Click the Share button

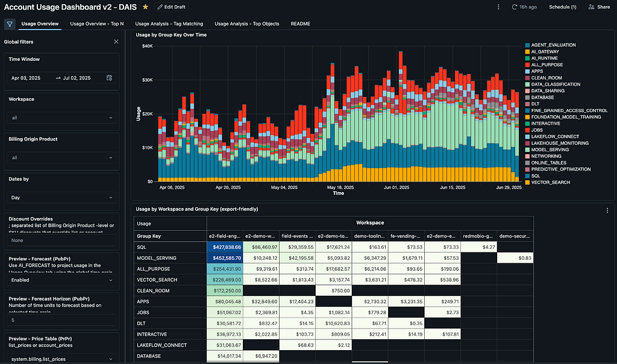tap(599, 7)
